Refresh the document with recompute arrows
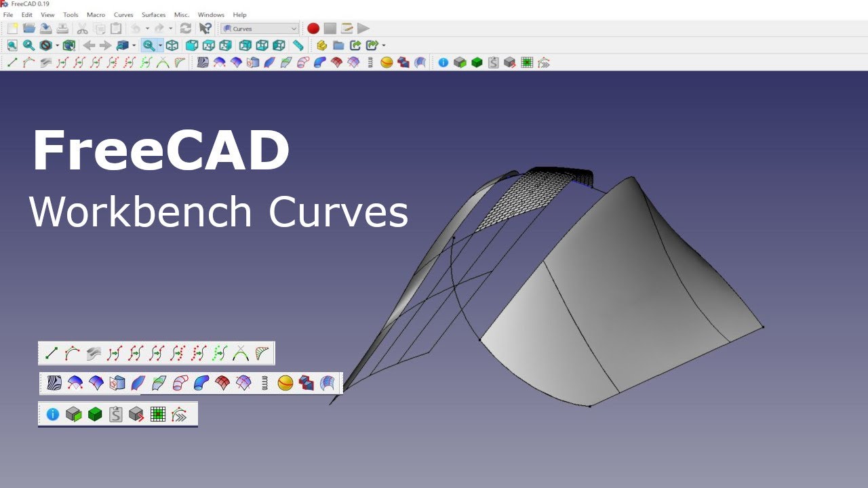Image resolution: width=868 pixels, height=488 pixels. point(185,28)
